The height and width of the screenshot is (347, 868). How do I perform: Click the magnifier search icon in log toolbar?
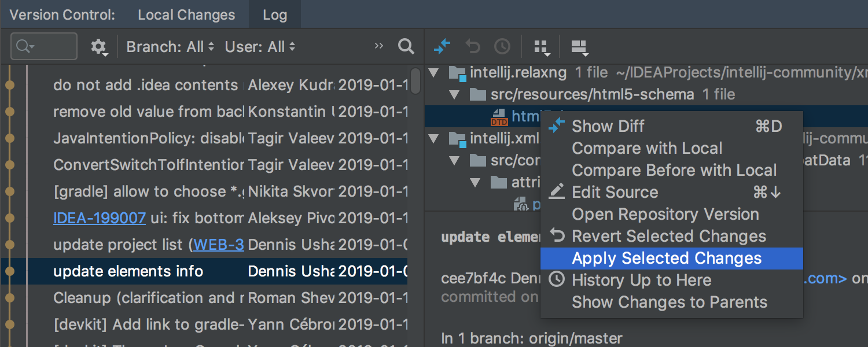pyautogui.click(x=406, y=46)
